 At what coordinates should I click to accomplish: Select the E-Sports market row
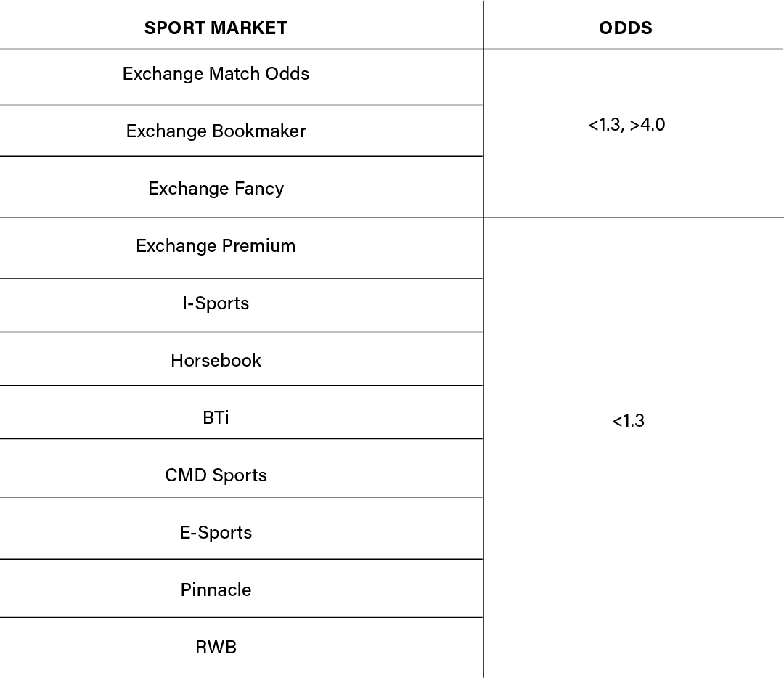click(216, 533)
